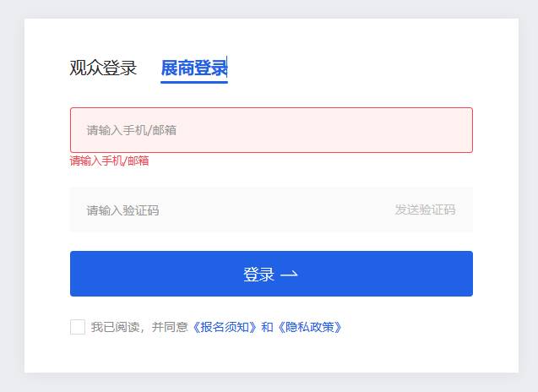Click the gray verification code row
Viewport: 538px width, 392px height.
pyautogui.click(x=271, y=210)
